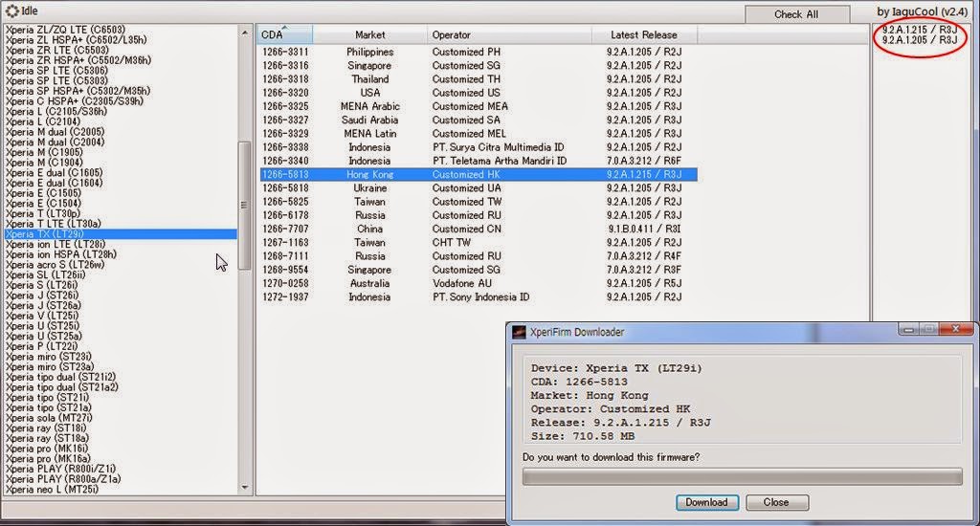
Task: Select Xperia neo L (MT25i) device
Action: [52, 490]
